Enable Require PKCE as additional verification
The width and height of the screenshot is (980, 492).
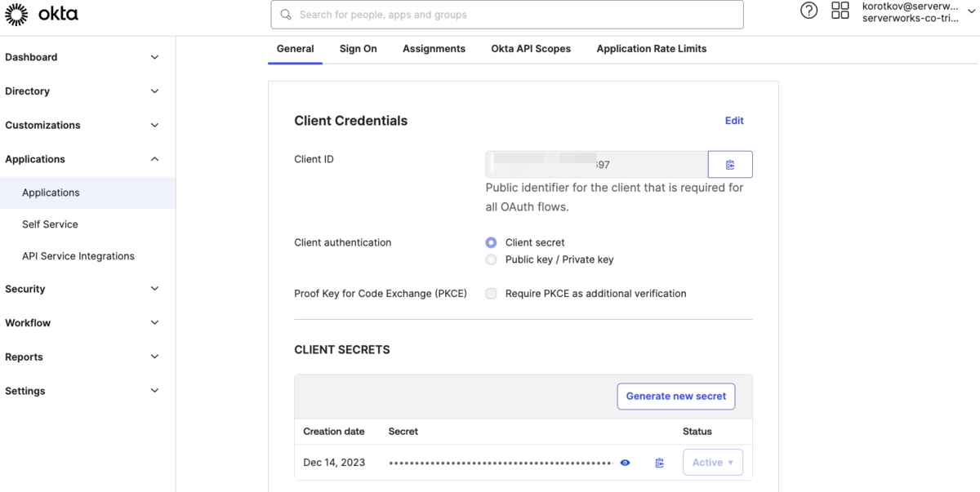(491, 294)
